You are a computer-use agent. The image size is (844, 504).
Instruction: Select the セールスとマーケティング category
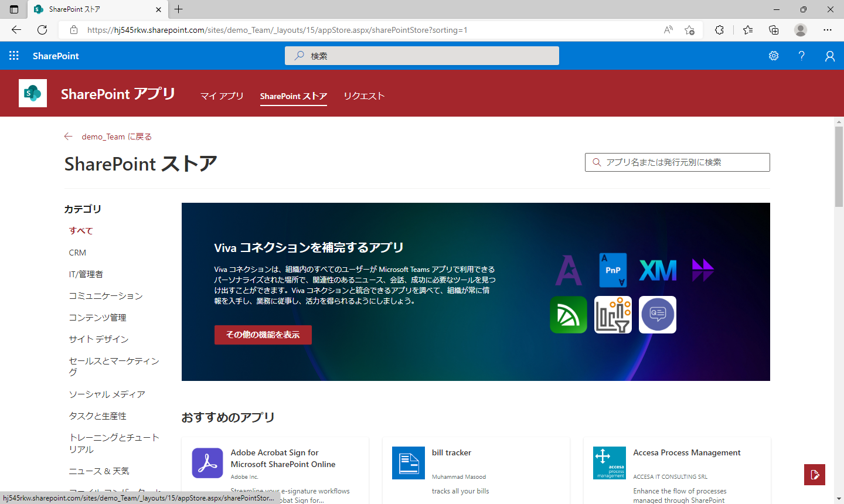click(114, 366)
